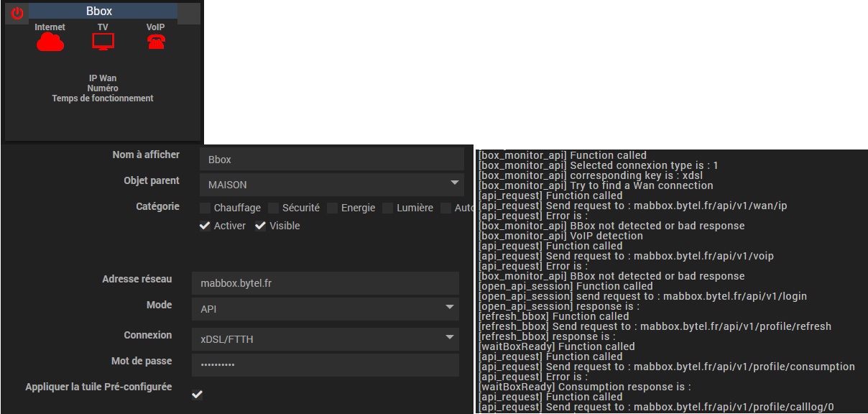Click the red VoIP telephone icon

tap(156, 42)
